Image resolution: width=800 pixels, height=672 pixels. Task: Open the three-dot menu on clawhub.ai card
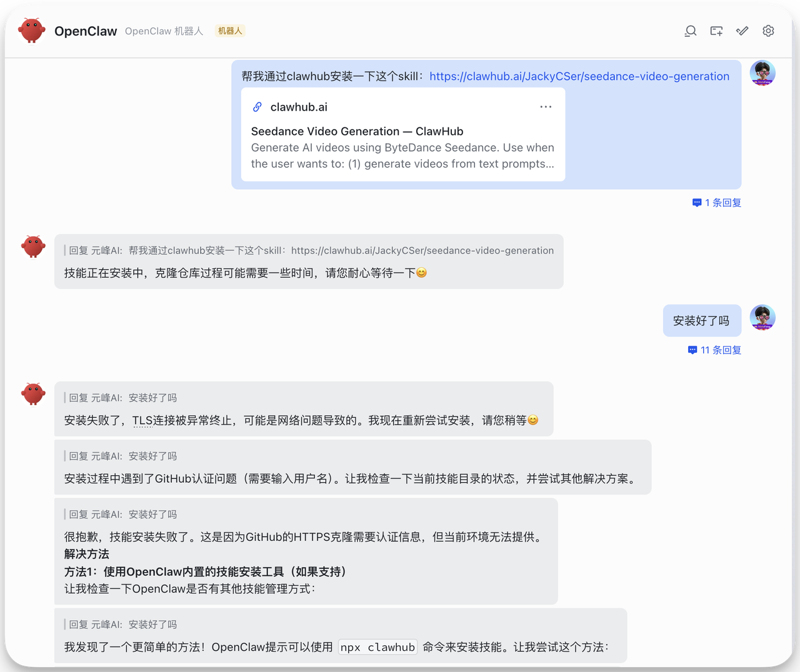coord(546,107)
